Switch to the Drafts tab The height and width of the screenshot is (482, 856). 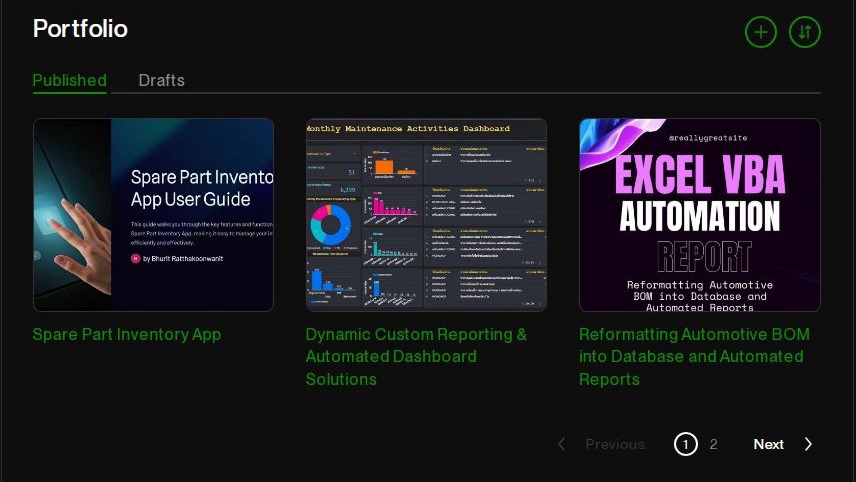click(x=162, y=80)
